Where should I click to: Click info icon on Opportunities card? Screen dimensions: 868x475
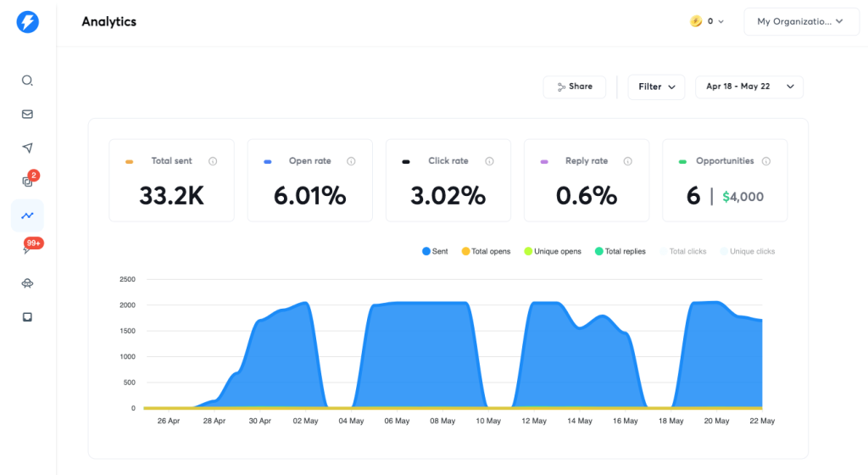[766, 161]
